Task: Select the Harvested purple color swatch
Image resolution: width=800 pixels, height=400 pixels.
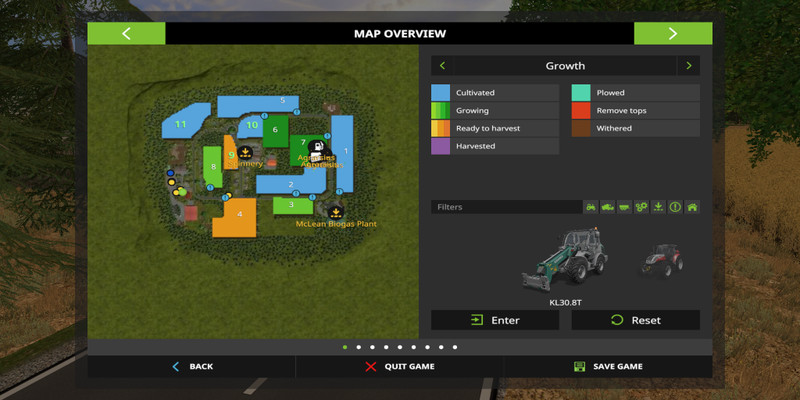Action: click(440, 146)
